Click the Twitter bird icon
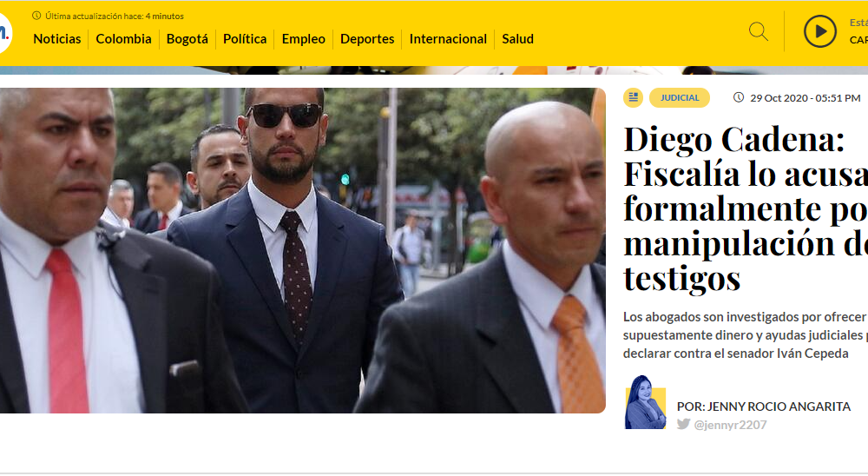The width and height of the screenshot is (868, 476). 684,424
